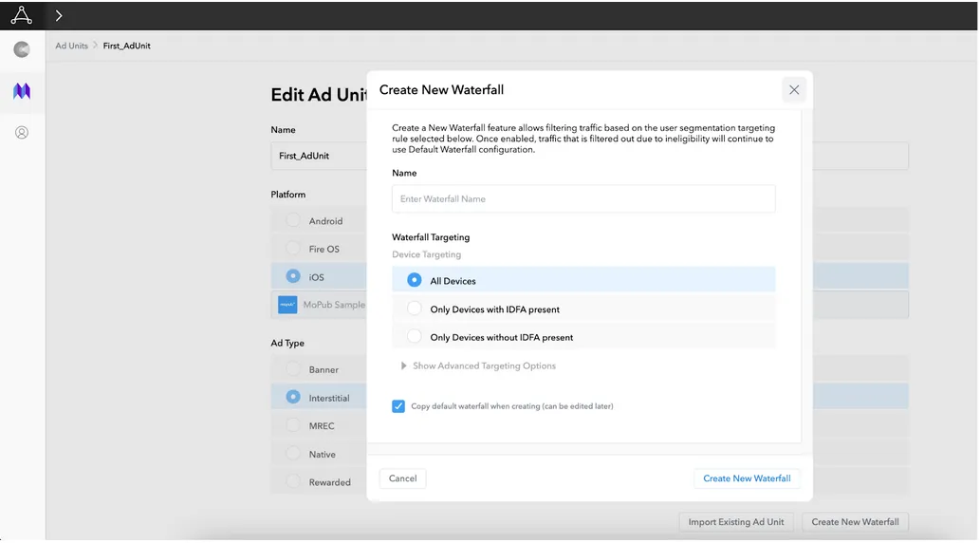This screenshot has height=543, width=980.
Task: Select the MREC ad type radio
Action: tap(292, 424)
